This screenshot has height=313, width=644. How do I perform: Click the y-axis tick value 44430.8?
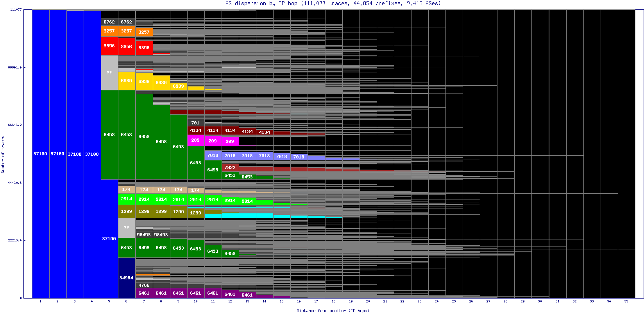click(15, 183)
